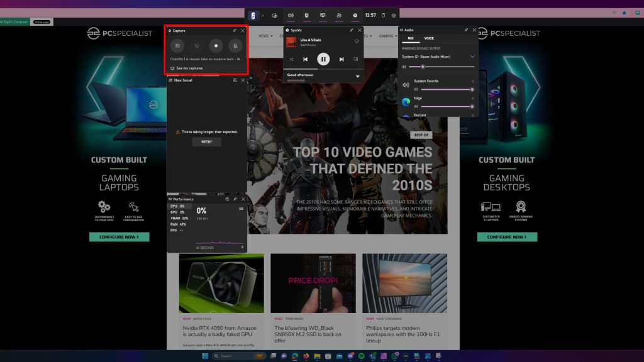Record the last 30 seconds in Capture
The width and height of the screenshot is (644, 362).
(x=196, y=46)
